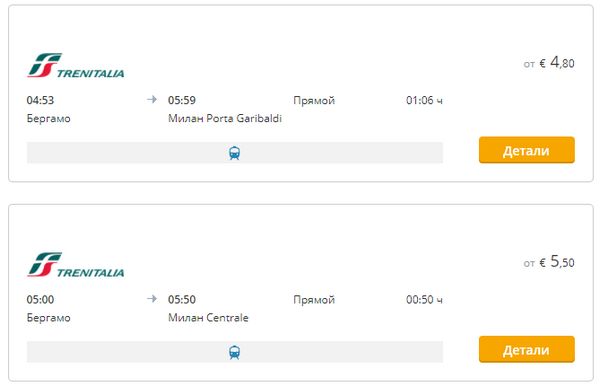Select the price от €4,80
The image size is (600, 387).
tap(549, 63)
